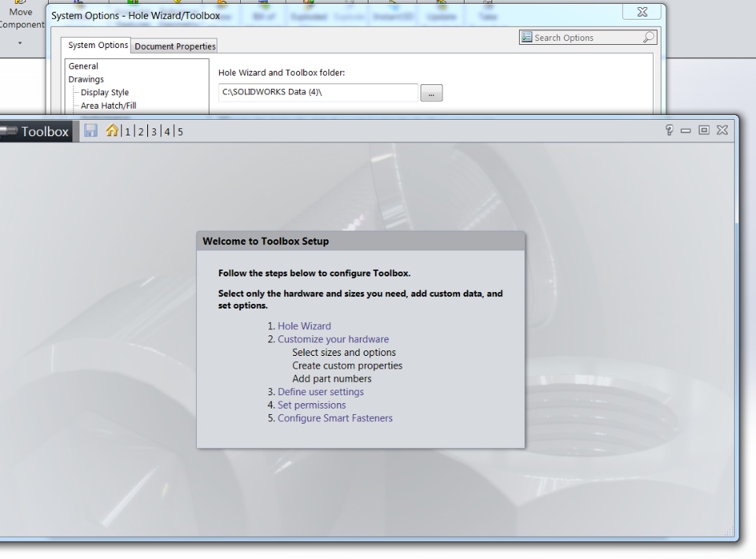This screenshot has width=756, height=559.
Task: Jump to step 5 in Toolbox toolbar
Action: [x=180, y=131]
